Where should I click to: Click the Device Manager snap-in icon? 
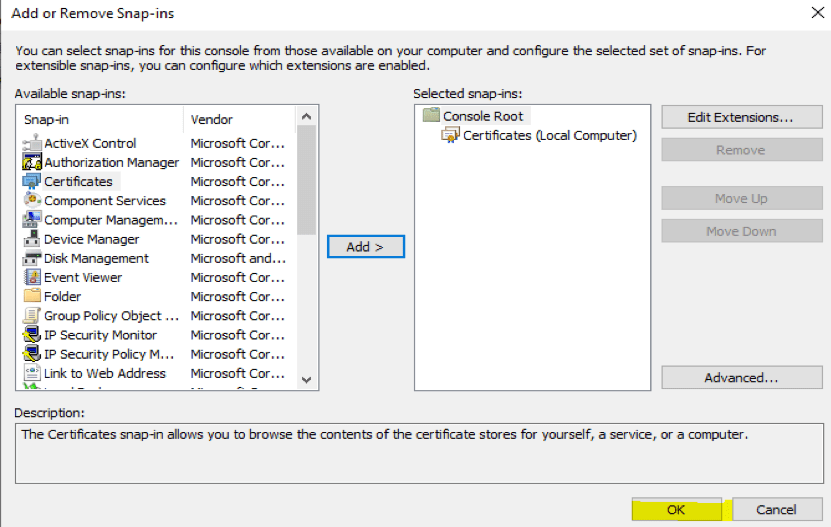(x=32, y=239)
